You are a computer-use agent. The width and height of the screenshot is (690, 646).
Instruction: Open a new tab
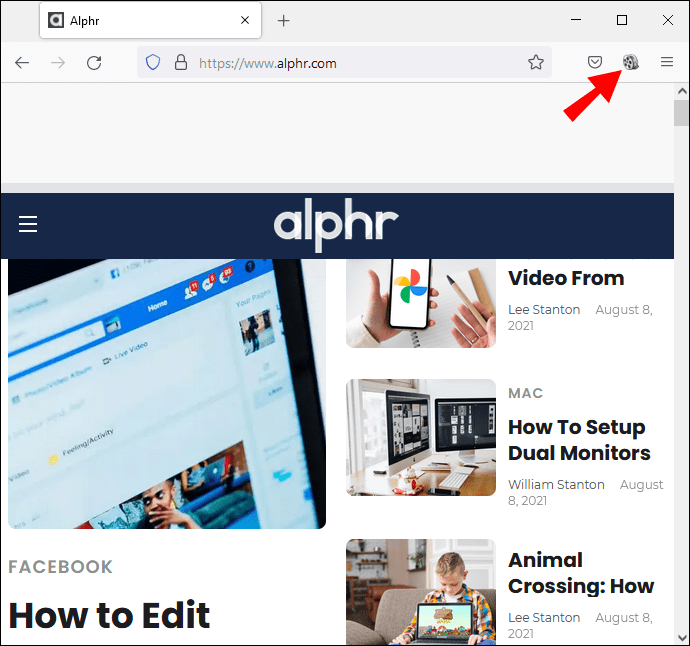(283, 20)
